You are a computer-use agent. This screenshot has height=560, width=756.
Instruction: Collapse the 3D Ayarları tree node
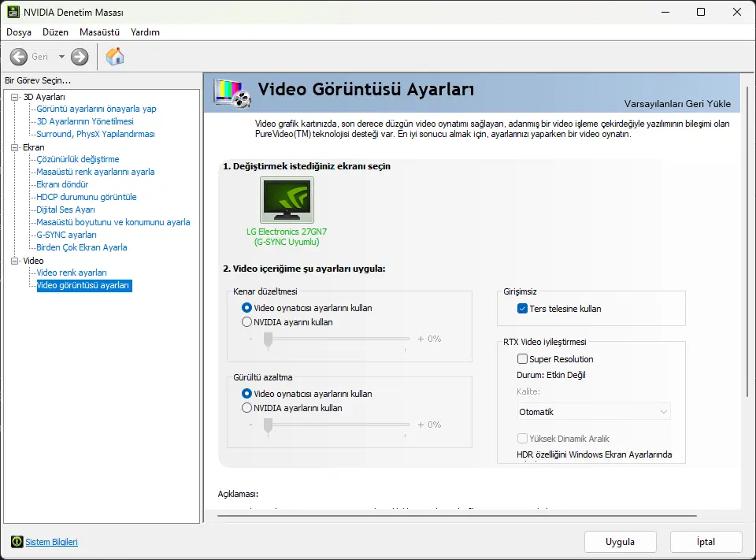click(14, 97)
